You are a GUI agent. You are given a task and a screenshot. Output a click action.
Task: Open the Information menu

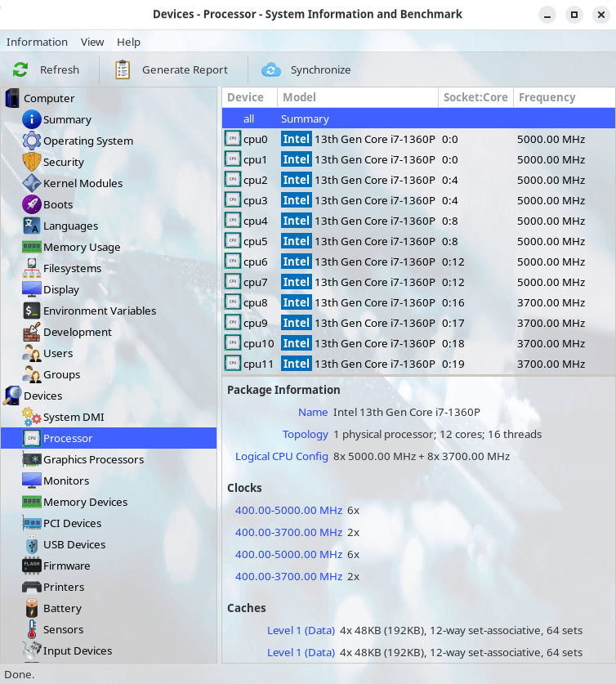click(x=37, y=42)
